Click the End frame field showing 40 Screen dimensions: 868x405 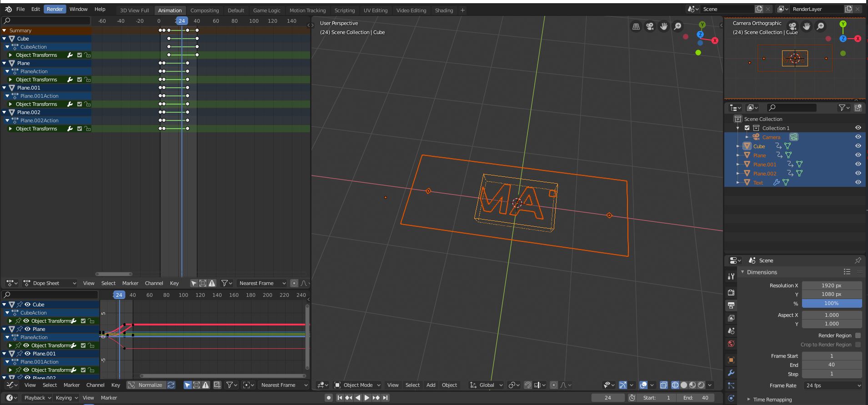point(831,365)
